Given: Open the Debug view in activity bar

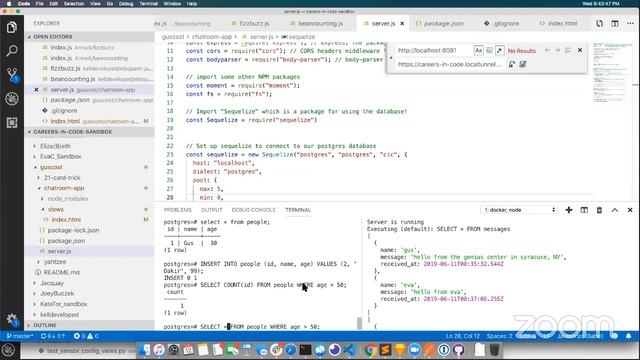Looking at the screenshot, I should click(12, 98).
